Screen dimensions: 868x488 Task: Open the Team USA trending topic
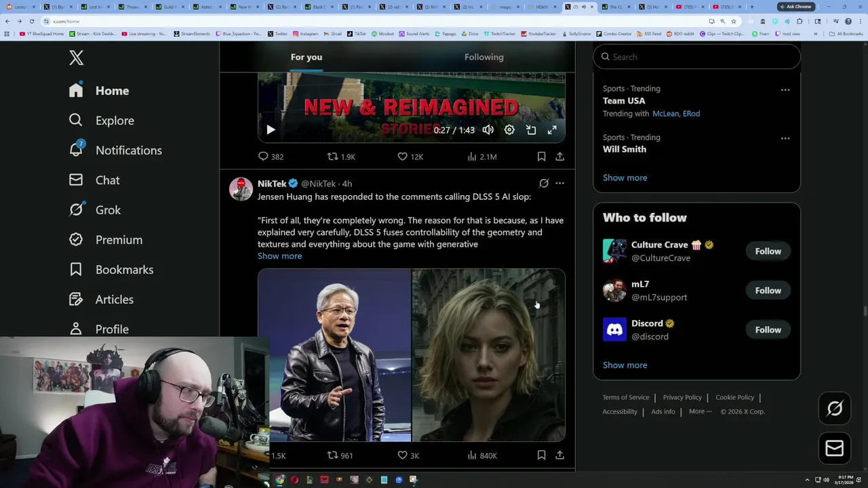(x=624, y=101)
